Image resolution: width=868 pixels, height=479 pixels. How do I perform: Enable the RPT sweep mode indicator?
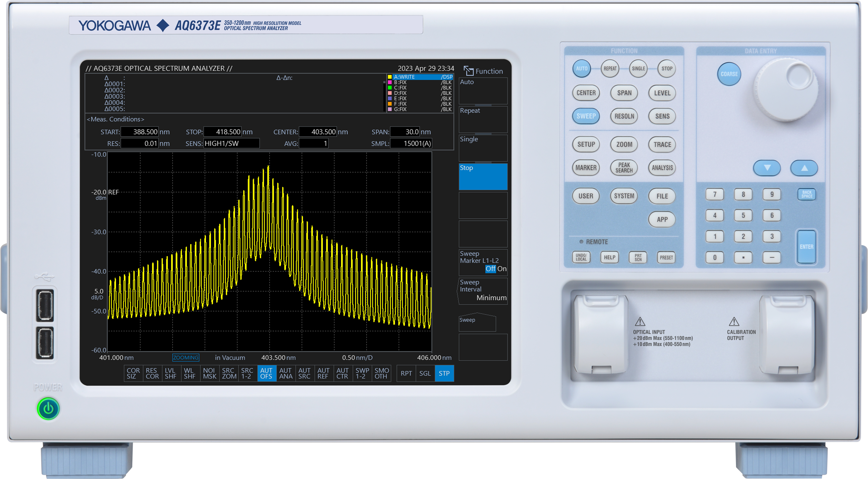click(406, 373)
